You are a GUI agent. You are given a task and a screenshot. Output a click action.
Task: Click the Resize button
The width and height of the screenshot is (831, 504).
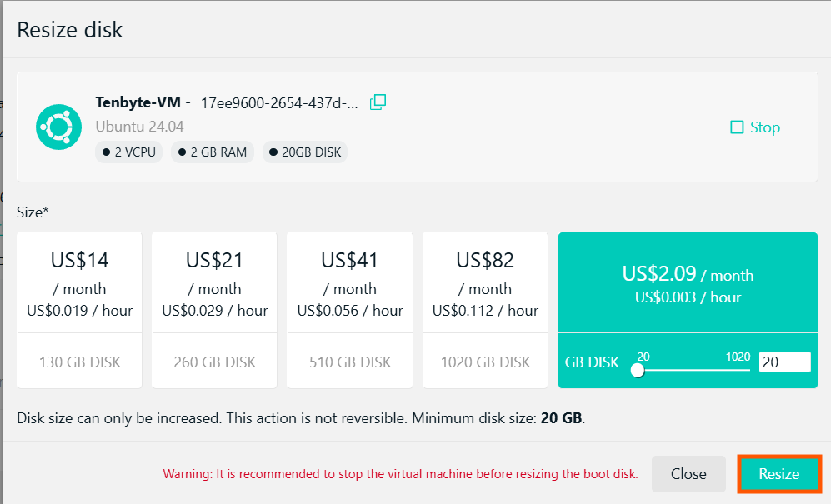(778, 473)
